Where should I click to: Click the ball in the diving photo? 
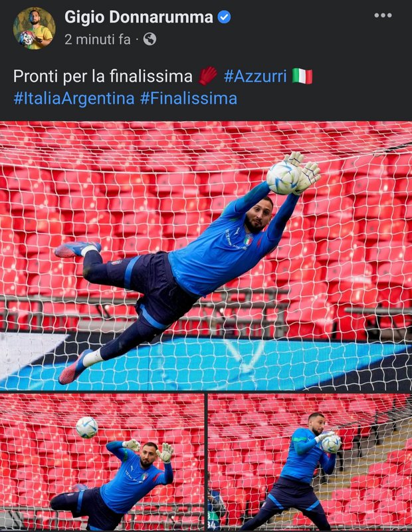pyautogui.click(x=283, y=178)
